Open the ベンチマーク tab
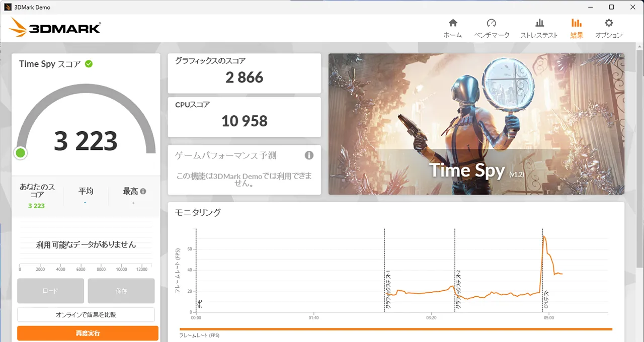 pyautogui.click(x=492, y=29)
